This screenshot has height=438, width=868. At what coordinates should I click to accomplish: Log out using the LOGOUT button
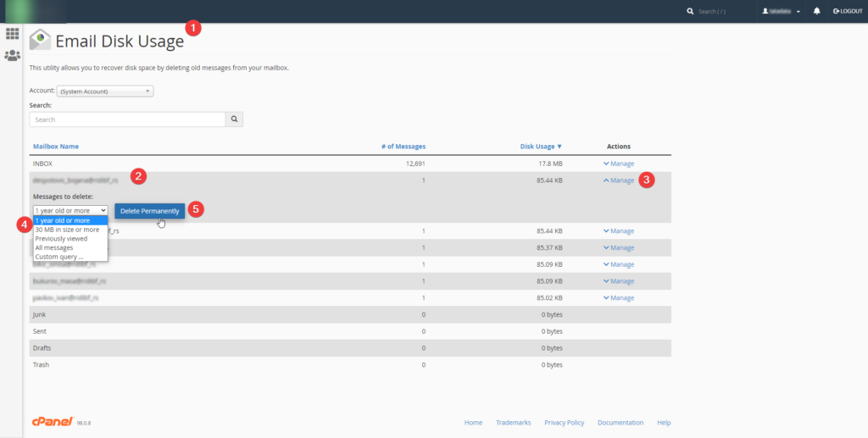click(x=848, y=11)
